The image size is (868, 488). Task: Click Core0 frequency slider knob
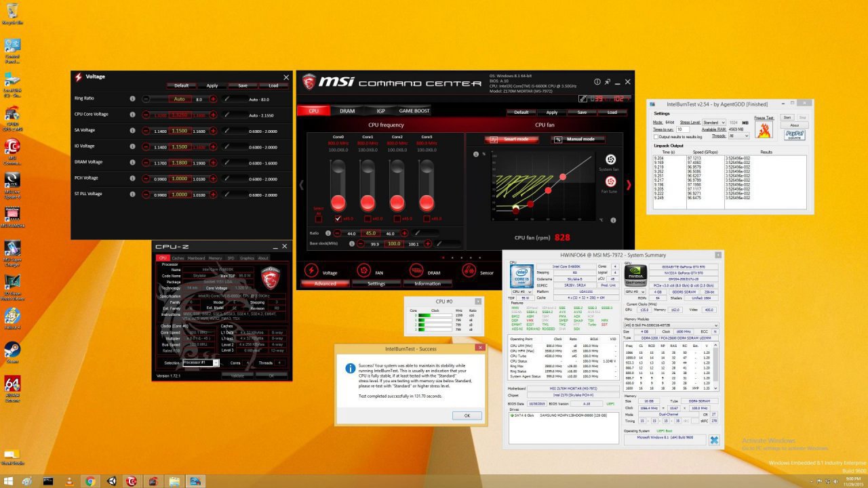[x=338, y=201]
